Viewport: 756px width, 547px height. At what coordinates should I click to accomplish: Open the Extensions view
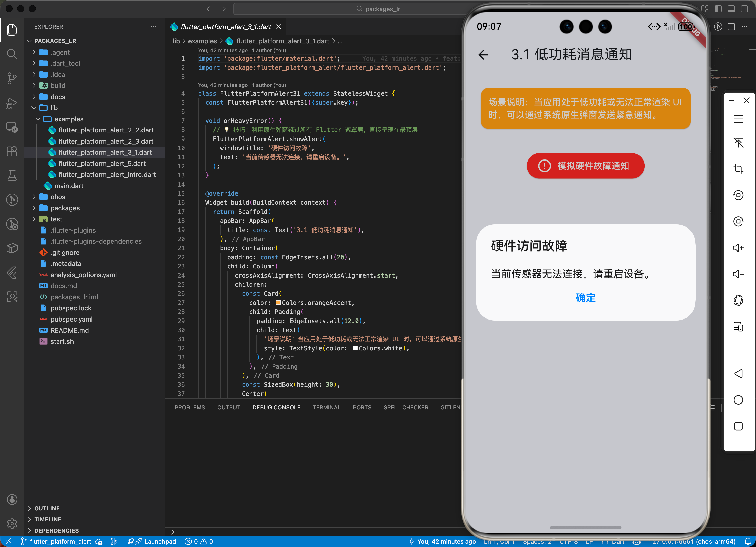coord(12,151)
